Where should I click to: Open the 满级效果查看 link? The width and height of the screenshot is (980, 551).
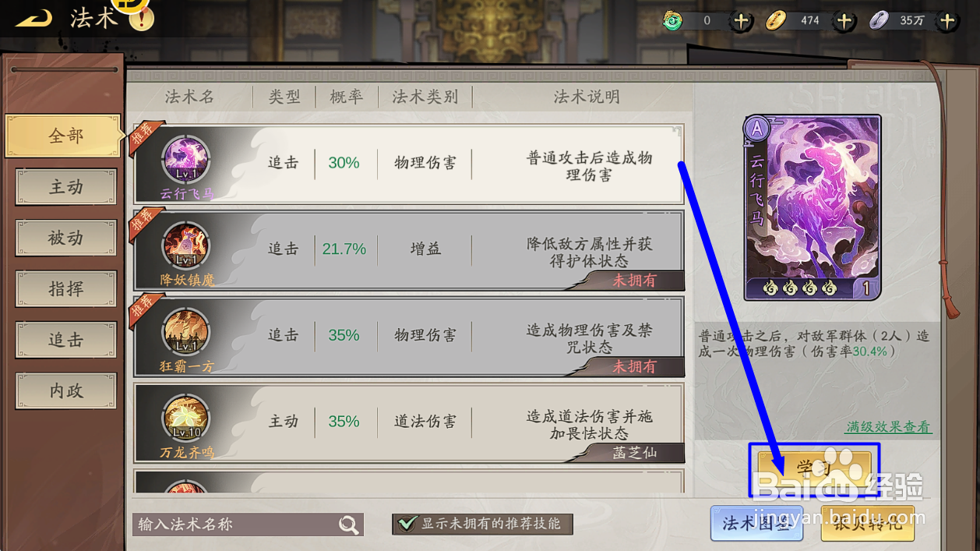(889, 427)
